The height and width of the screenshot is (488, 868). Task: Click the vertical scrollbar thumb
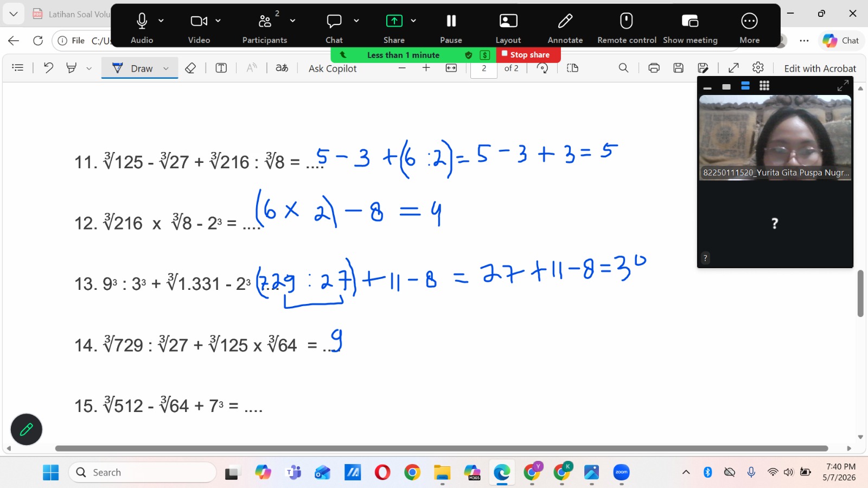pos(860,293)
